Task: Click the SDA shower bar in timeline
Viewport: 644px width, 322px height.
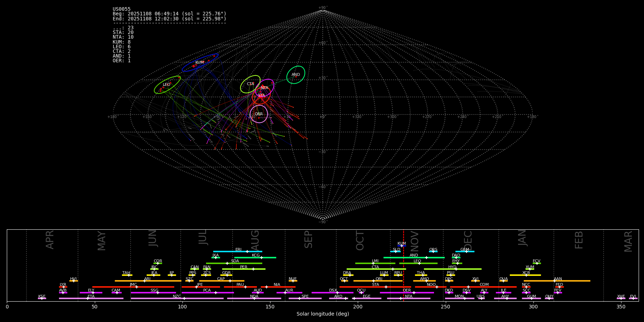Action: click(234, 263)
